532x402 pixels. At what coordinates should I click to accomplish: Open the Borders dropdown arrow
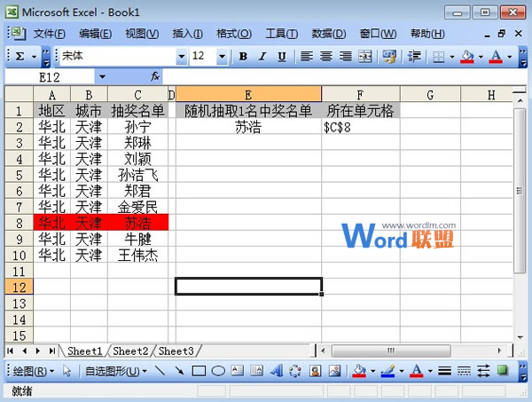click(452, 57)
